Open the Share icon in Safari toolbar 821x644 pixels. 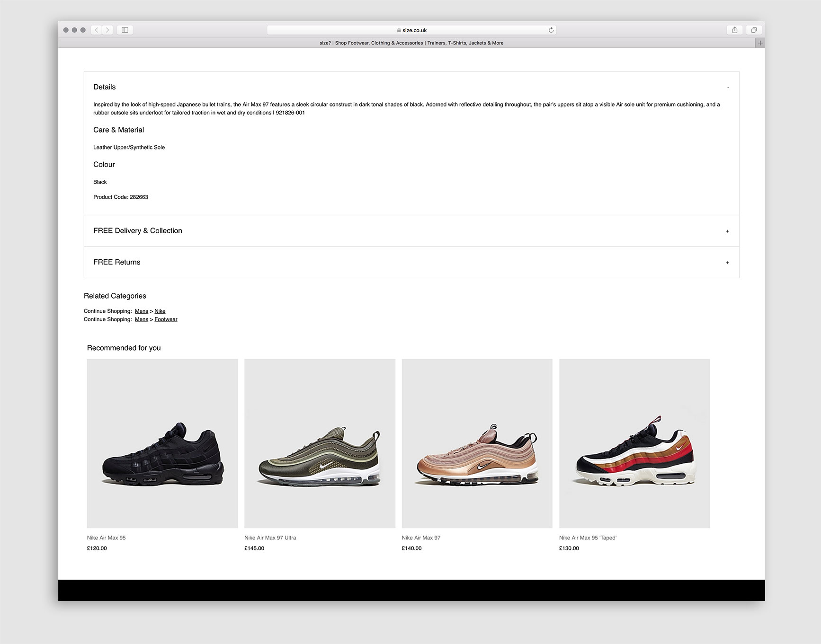click(x=735, y=30)
